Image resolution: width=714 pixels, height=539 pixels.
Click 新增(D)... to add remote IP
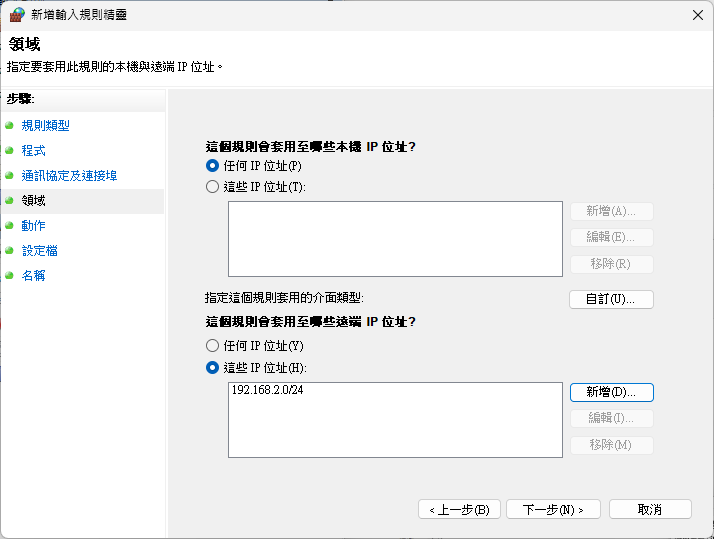(611, 392)
